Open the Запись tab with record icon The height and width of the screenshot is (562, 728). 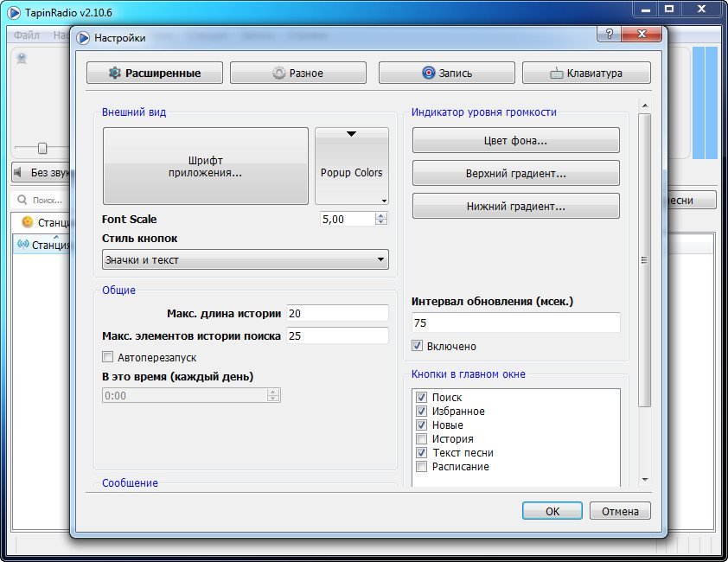446,73
